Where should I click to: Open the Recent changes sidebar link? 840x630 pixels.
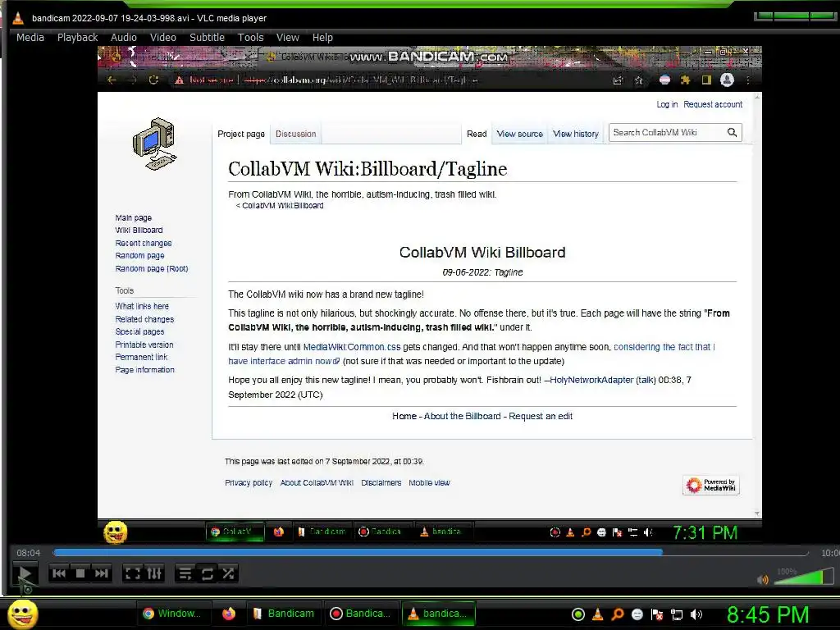(143, 243)
